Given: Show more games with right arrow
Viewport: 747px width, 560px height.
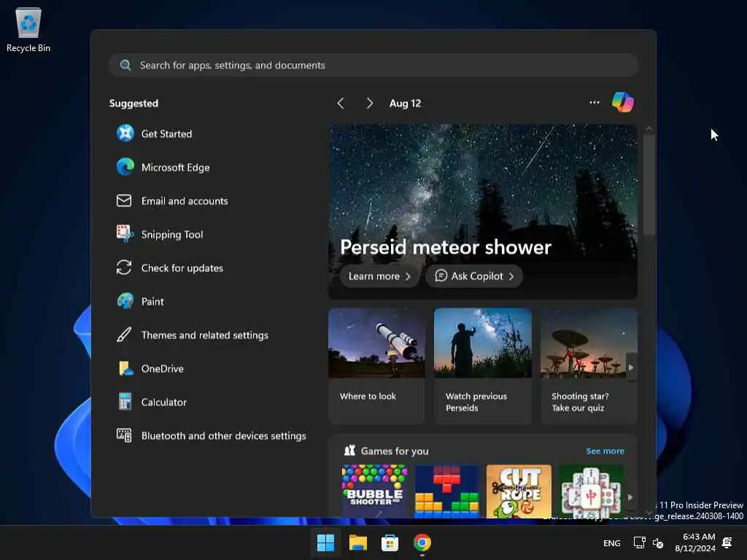Looking at the screenshot, I should [x=630, y=497].
